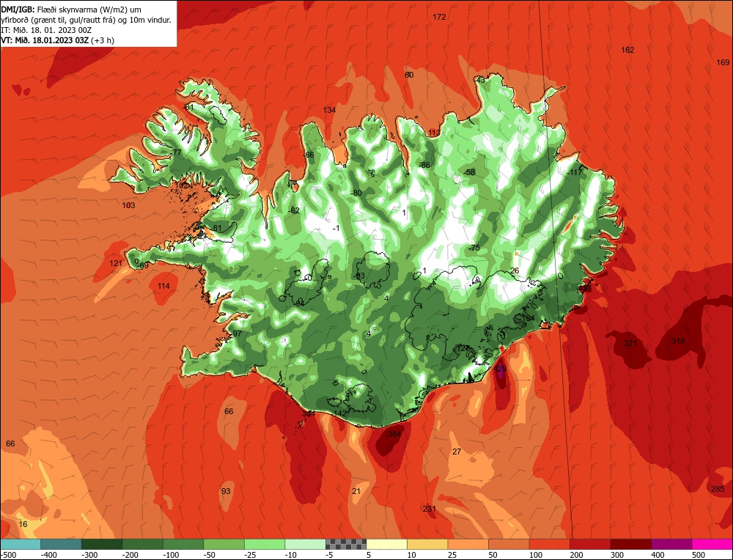Click the value 97 on the southwest coast

click(x=237, y=334)
